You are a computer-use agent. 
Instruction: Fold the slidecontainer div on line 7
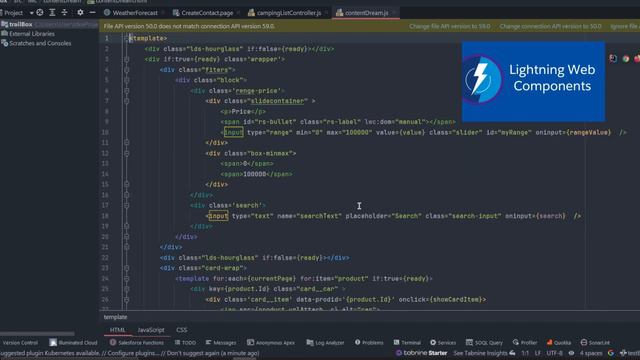127,101
